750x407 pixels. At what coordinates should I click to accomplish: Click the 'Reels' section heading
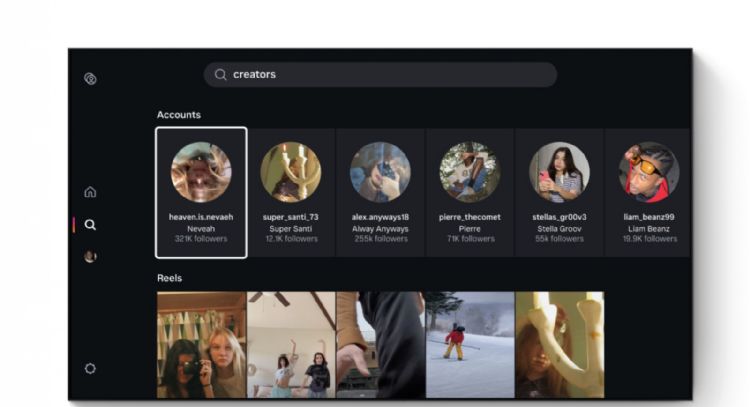[x=169, y=278]
